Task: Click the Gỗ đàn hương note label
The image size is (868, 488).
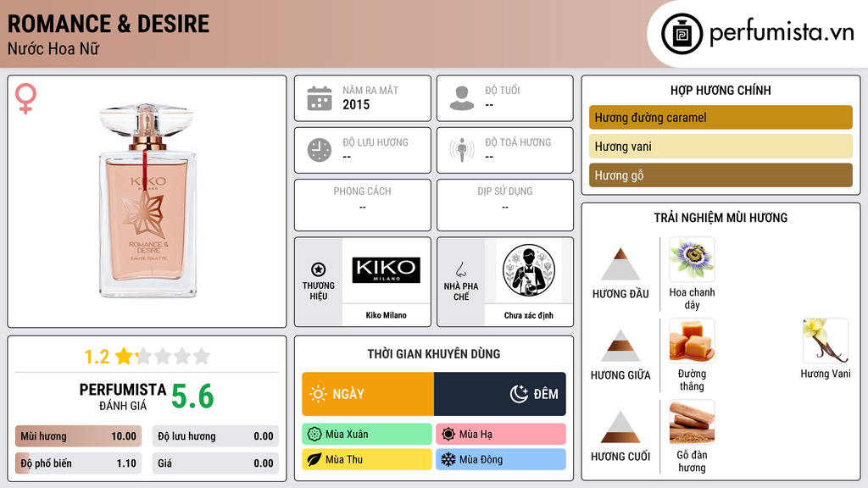Action: (x=692, y=461)
